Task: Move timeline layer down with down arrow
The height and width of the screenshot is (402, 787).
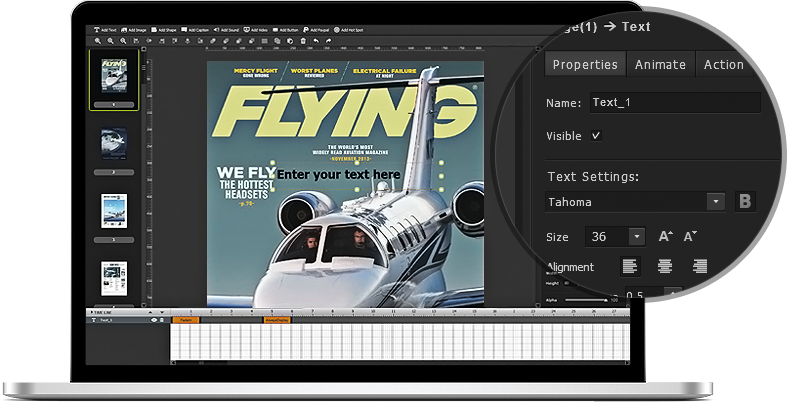Action: pyautogui.click(x=162, y=312)
